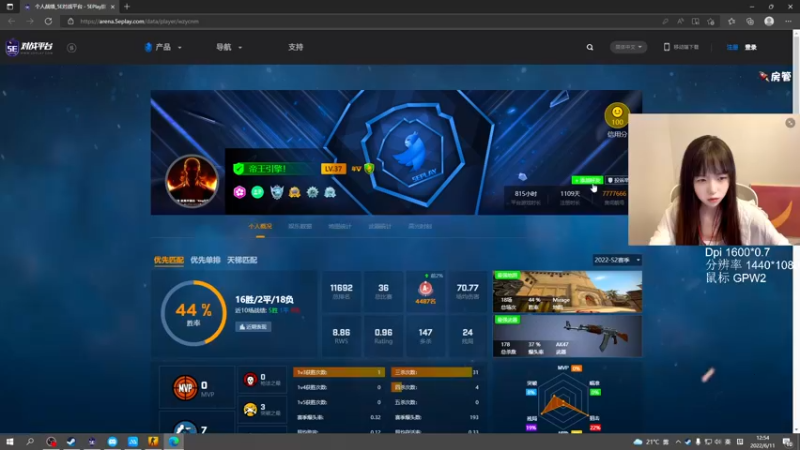Click the 11692 ranking stat
The height and width of the screenshot is (450, 800).
tap(341, 291)
